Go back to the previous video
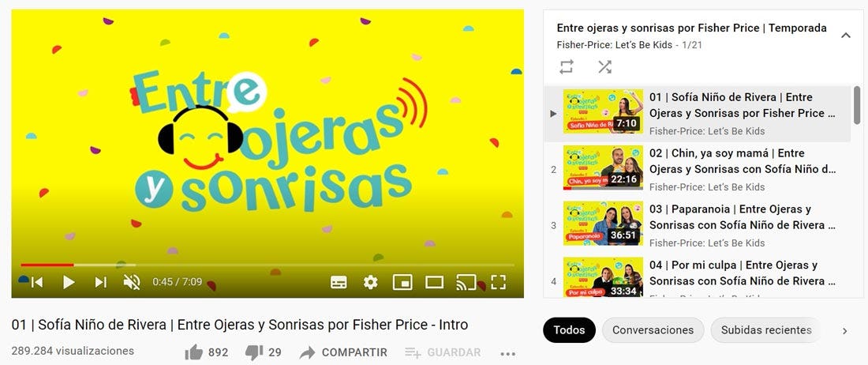The width and height of the screenshot is (868, 365). pyautogui.click(x=36, y=283)
